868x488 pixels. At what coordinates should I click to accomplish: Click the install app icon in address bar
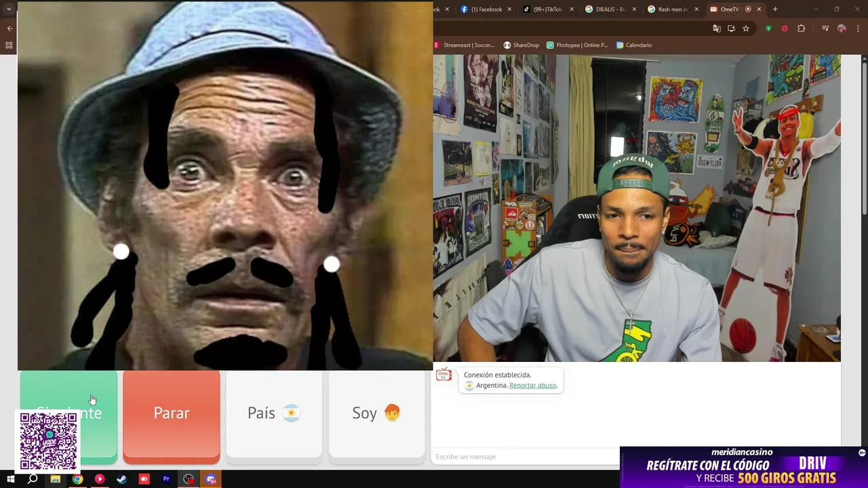(731, 28)
